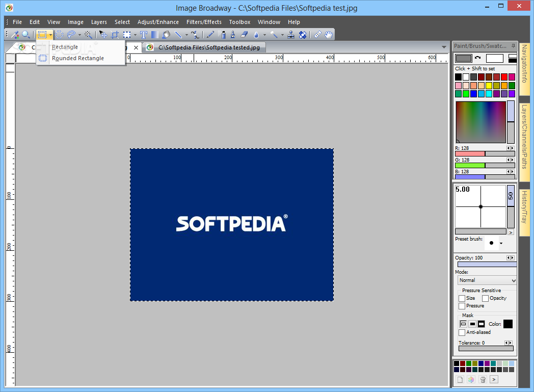Screen dimensions: 534x392
Task: Choose Rounded Rectangle from the dropdown
Action: tap(81, 58)
